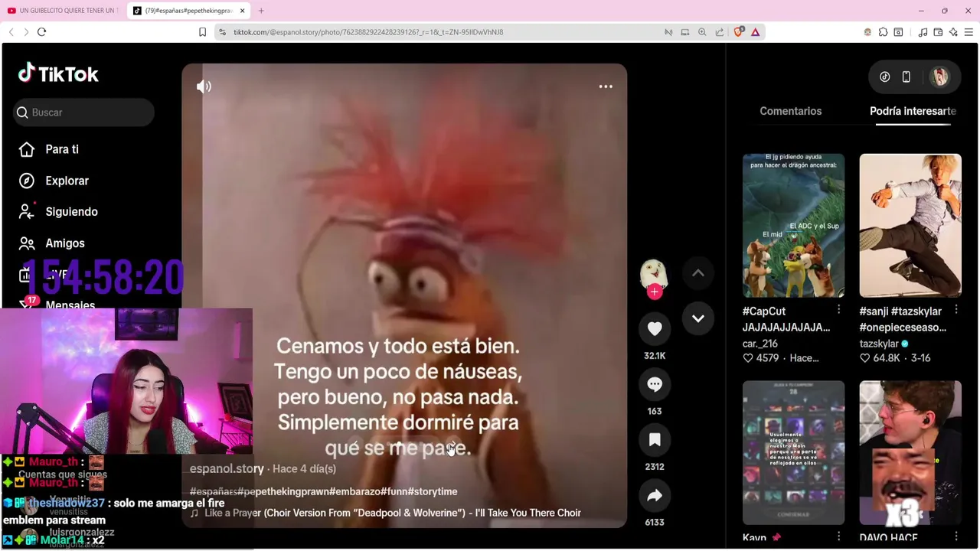Toggle the sidebar panel toolbar icon
Viewport: 980px width, 551px height.
point(899,32)
